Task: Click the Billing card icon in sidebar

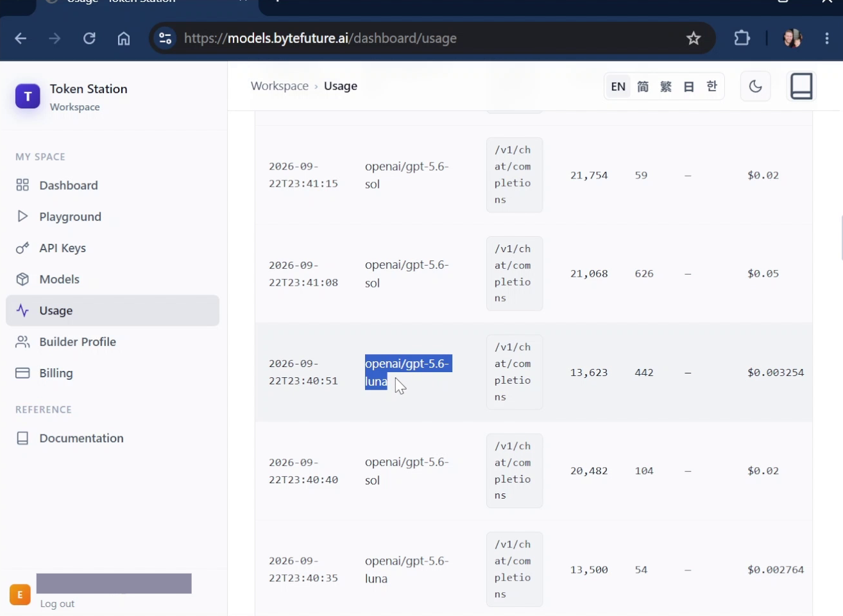Action: [x=22, y=373]
